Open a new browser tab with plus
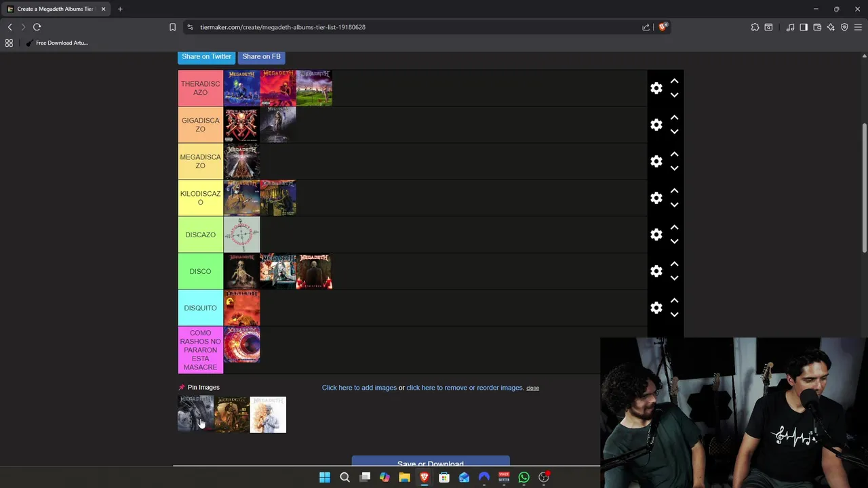868x488 pixels. 120,9
